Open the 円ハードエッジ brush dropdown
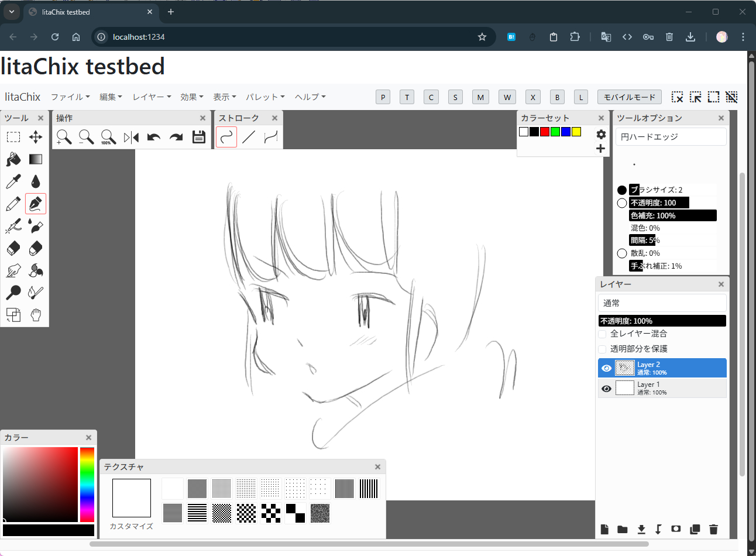The image size is (756, 556). [671, 137]
